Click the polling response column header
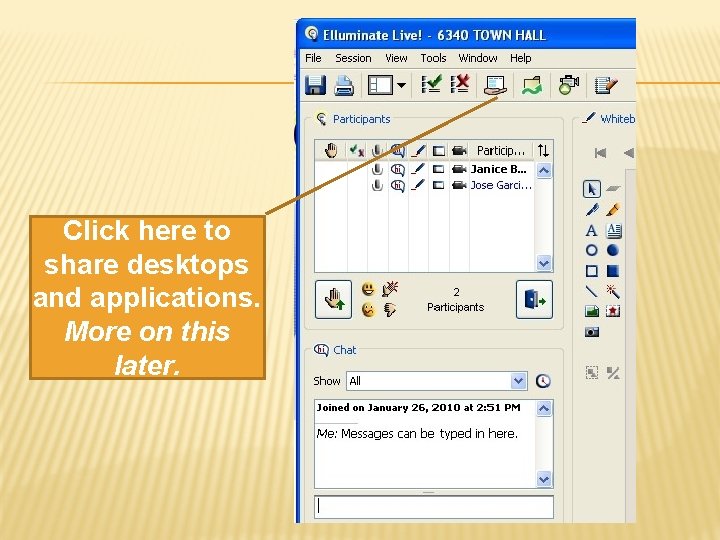This screenshot has width=720, height=540. coord(356,151)
